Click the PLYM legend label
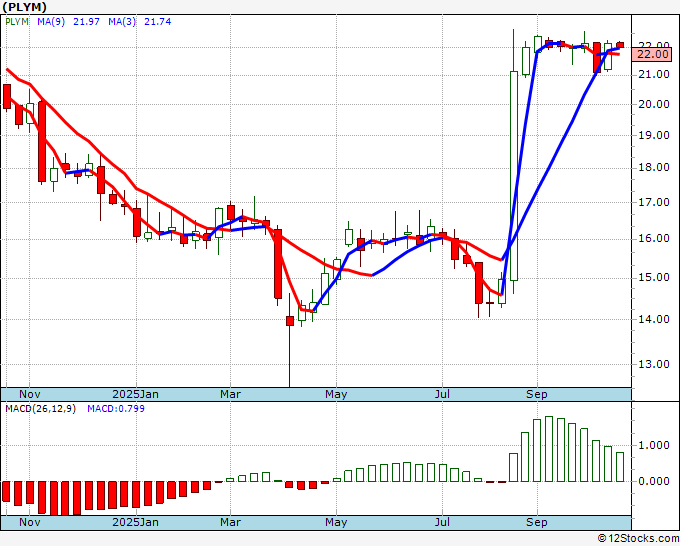 tap(17, 22)
